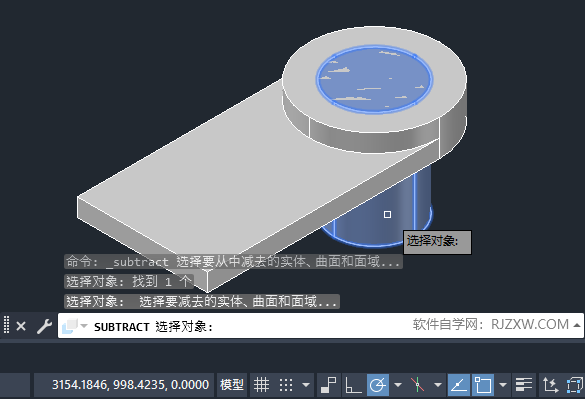The width and height of the screenshot is (585, 399).
Task: Toggle the grid display status bar icon
Action: click(261, 384)
